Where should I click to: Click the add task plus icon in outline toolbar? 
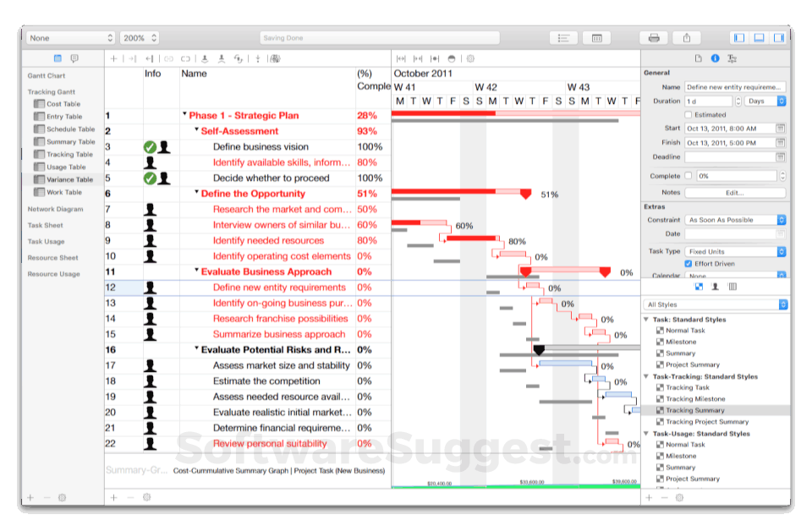113,58
